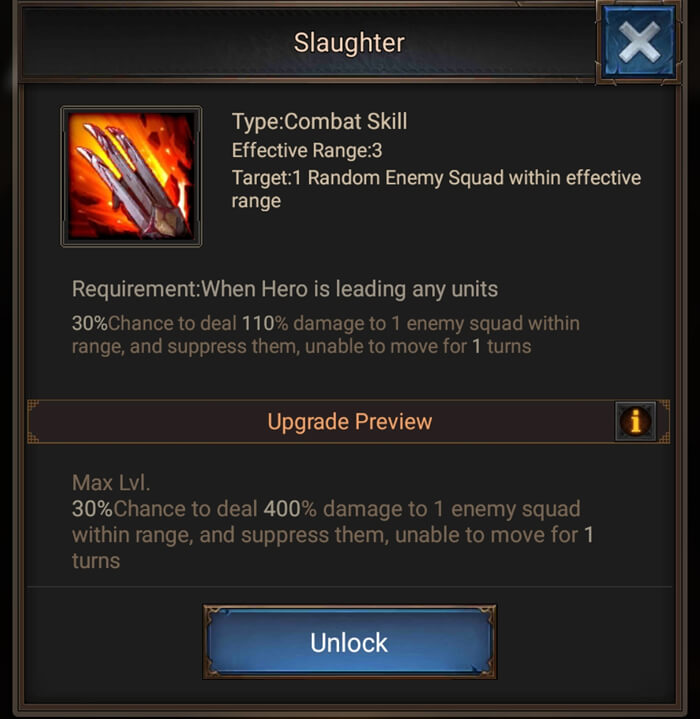Click the 110% damage value

click(265, 323)
